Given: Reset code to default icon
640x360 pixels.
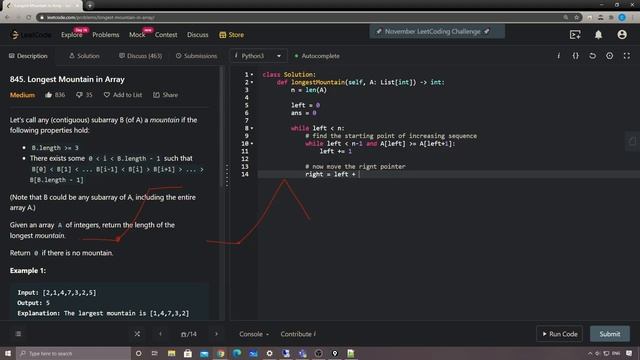Looking at the screenshot, I should tap(592, 56).
